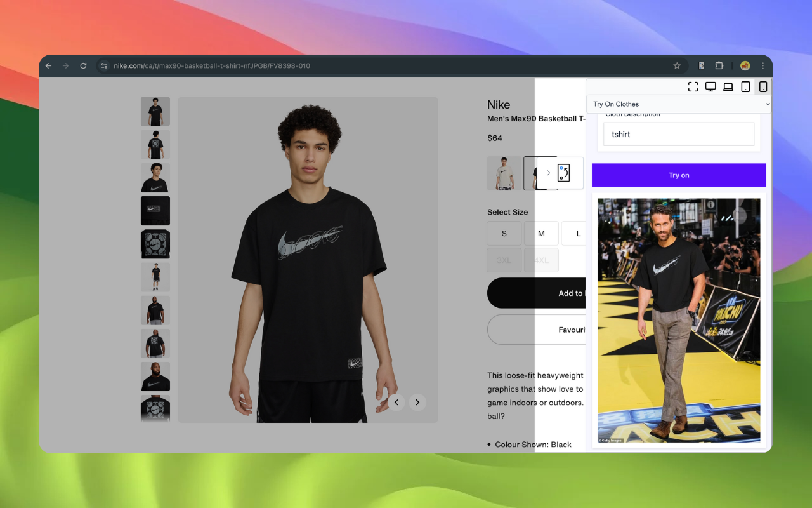Select fullscreen view mode icon
This screenshot has width=812, height=508.
tap(693, 87)
